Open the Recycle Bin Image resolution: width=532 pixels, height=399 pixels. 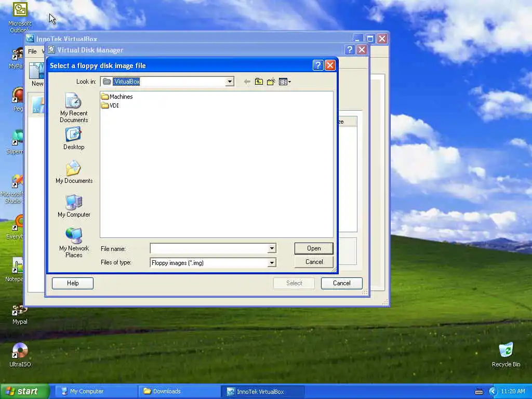506,354
